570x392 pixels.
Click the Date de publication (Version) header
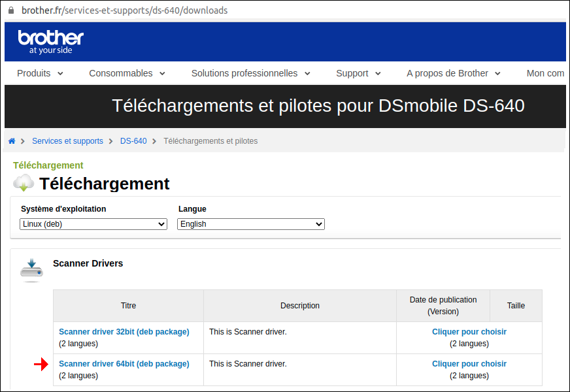(x=443, y=306)
